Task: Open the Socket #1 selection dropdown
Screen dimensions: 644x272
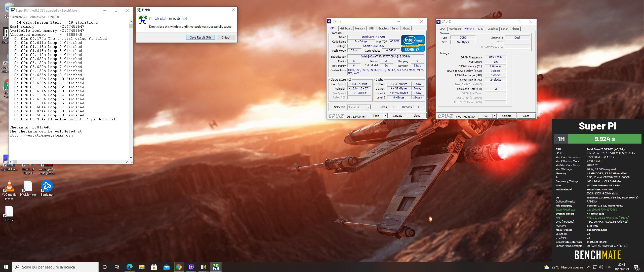Action: tap(359, 107)
